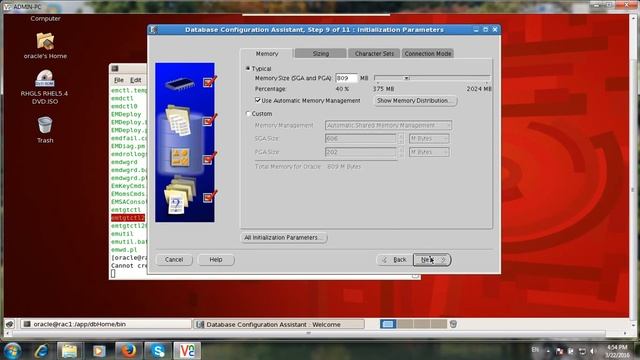Select the first workspace in the switcher
640x360 pixels.
pos(388,324)
